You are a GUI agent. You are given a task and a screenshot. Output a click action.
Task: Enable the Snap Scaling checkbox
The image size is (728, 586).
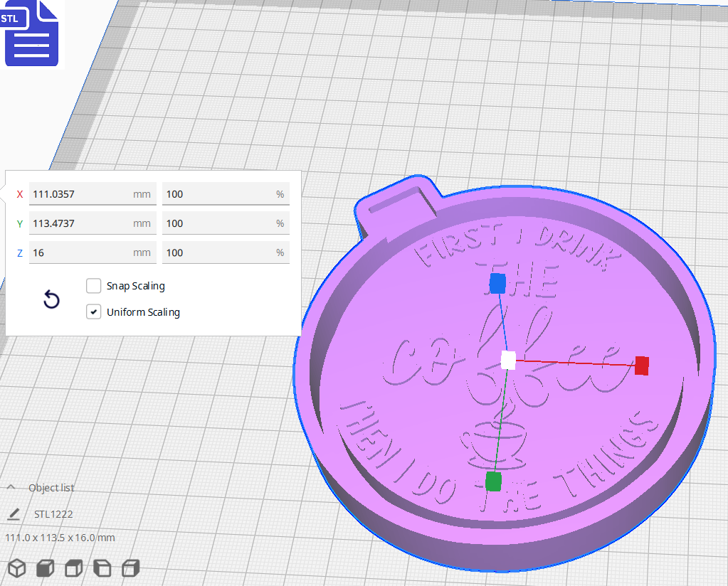tap(93, 285)
